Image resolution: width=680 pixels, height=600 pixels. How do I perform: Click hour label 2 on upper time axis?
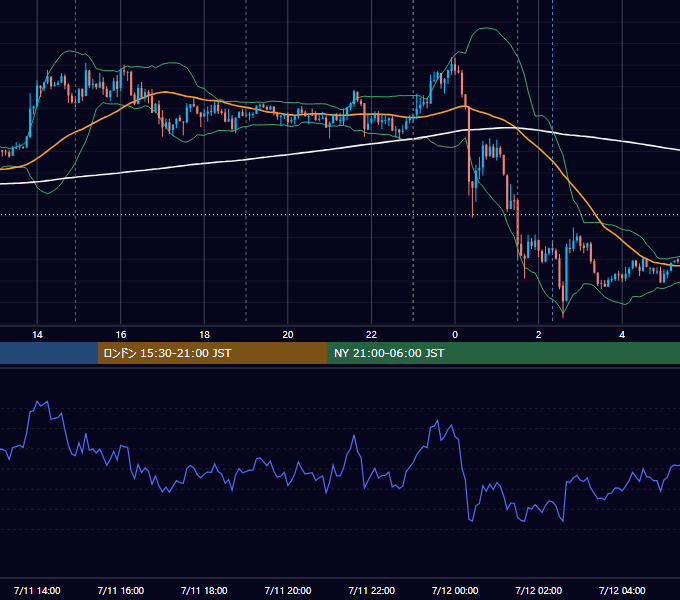(x=538, y=335)
